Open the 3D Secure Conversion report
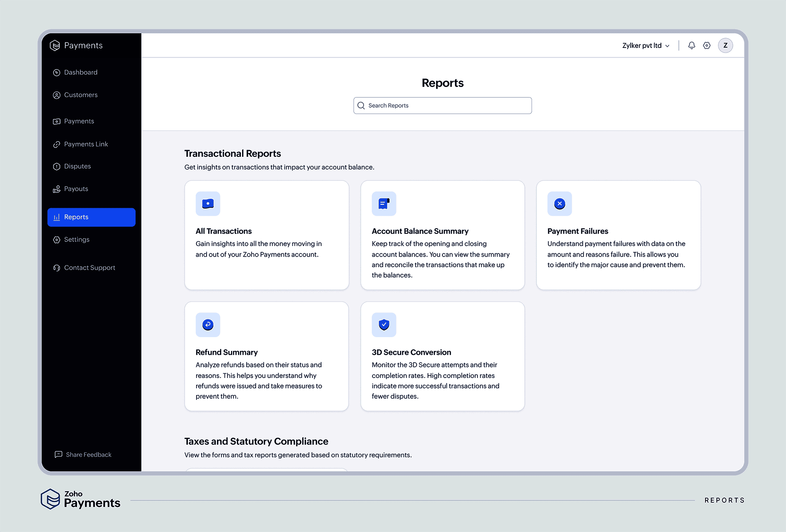786x532 pixels. tap(442, 356)
